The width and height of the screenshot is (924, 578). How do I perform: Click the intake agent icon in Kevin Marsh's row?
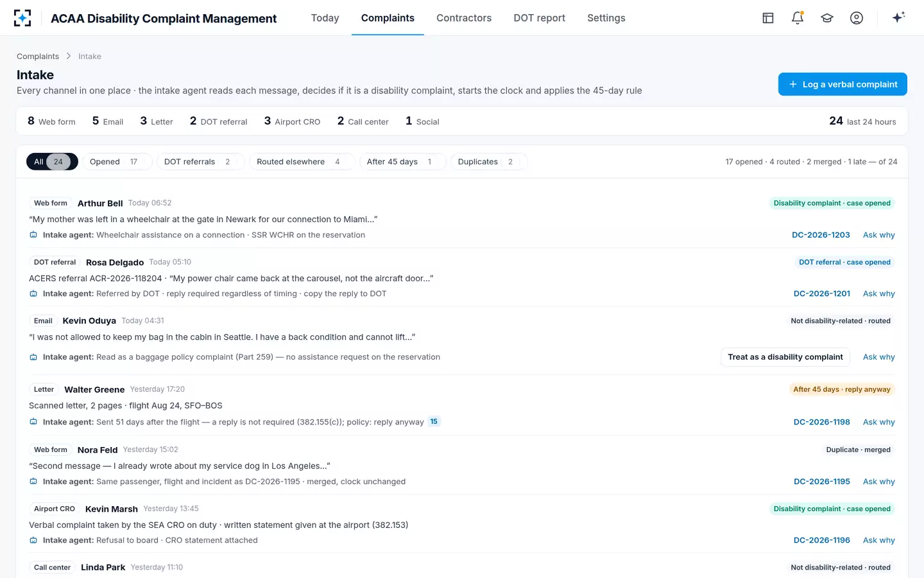pos(33,540)
